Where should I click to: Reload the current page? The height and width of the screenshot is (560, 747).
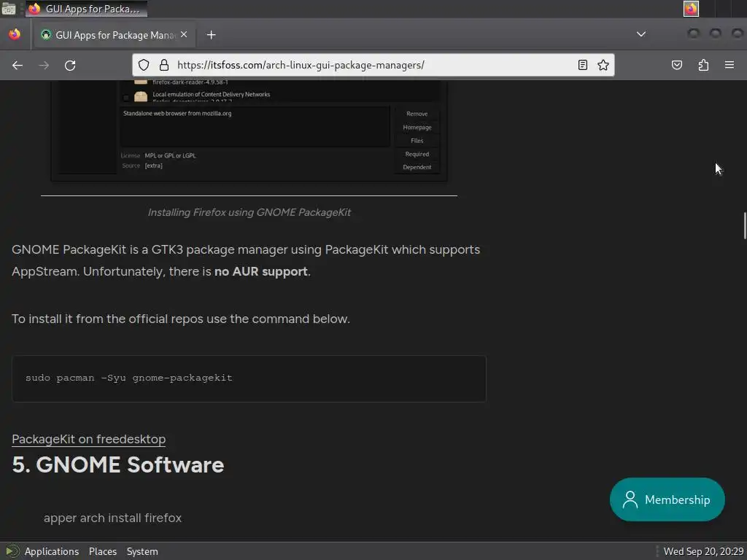[70, 65]
